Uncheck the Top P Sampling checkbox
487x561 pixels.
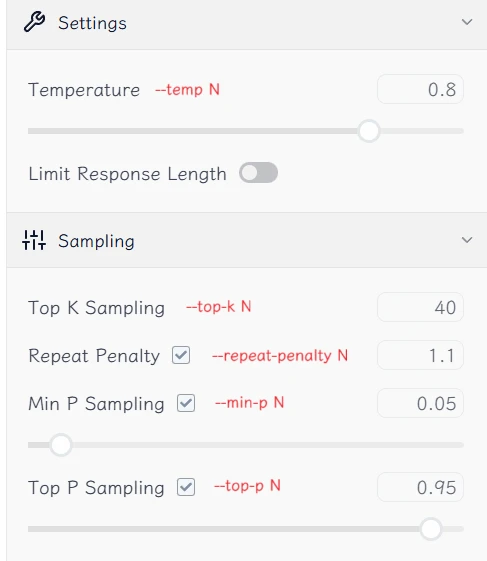click(x=186, y=487)
